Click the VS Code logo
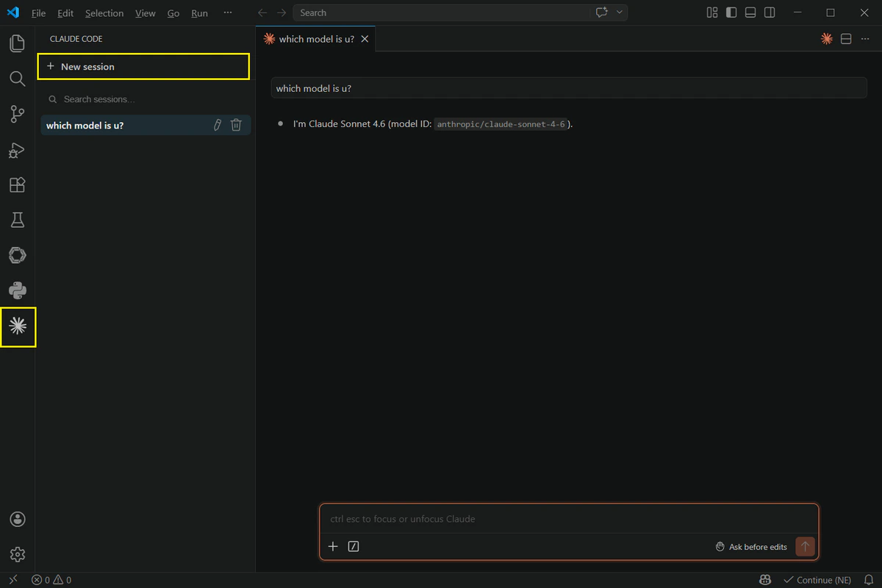 (x=12, y=12)
